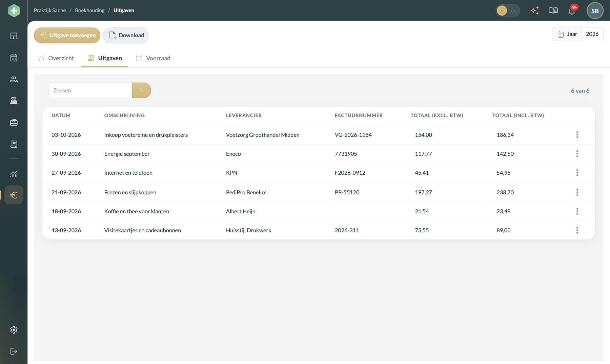The width and height of the screenshot is (610, 364).
Task: Open the invoices receipt icon in sidebar
Action: click(14, 144)
